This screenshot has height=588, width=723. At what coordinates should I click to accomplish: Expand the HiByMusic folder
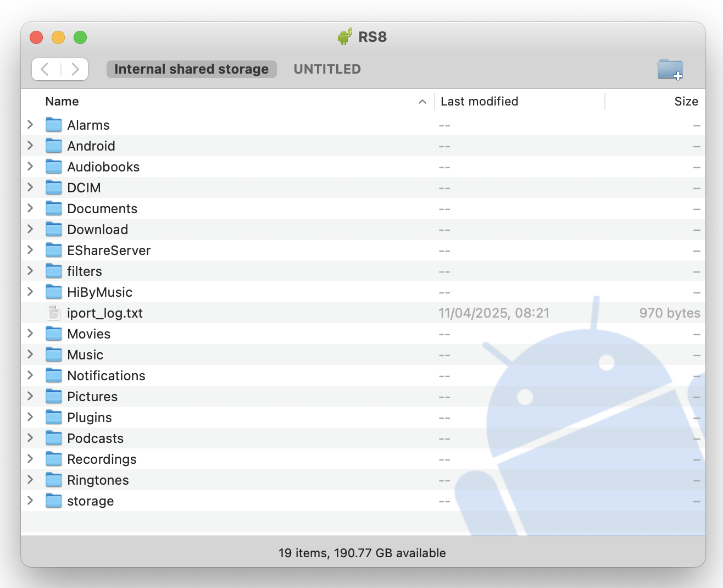click(30, 292)
